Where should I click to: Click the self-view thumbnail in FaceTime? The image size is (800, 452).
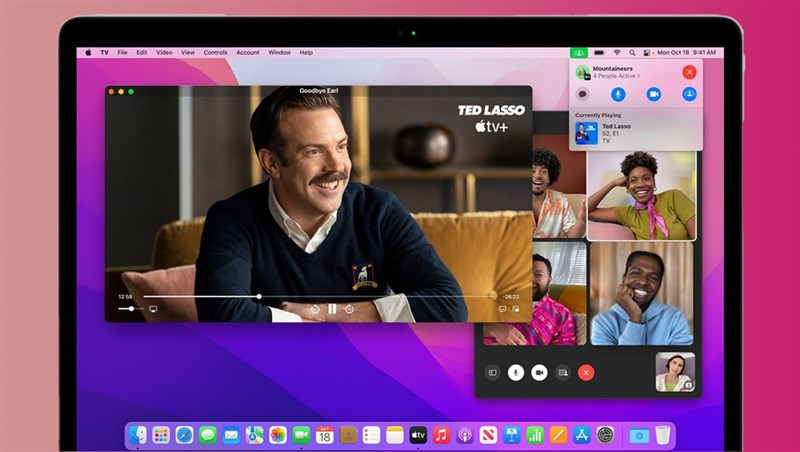click(675, 372)
